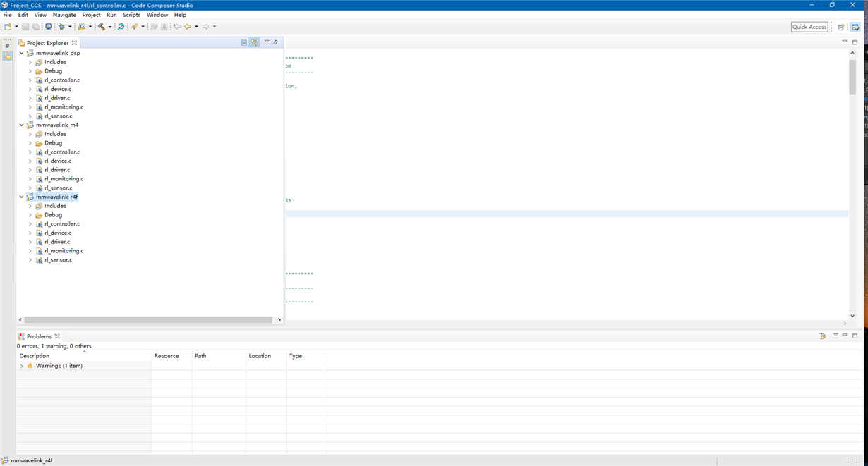
Task: Click the Quick Access field
Action: (x=809, y=27)
